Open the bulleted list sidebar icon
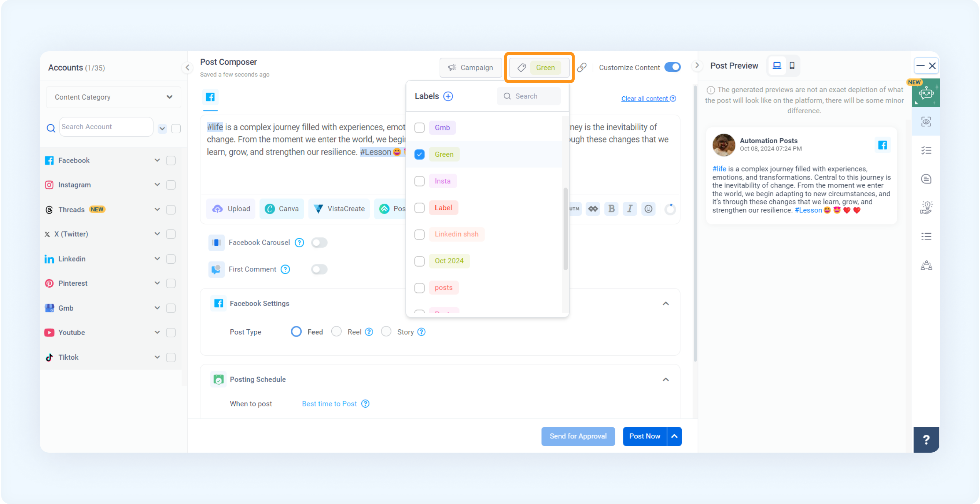Screen dimensions: 980x504 point(926,236)
